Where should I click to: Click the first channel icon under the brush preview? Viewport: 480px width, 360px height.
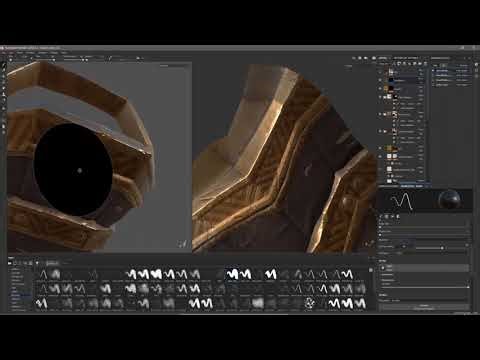click(382, 216)
